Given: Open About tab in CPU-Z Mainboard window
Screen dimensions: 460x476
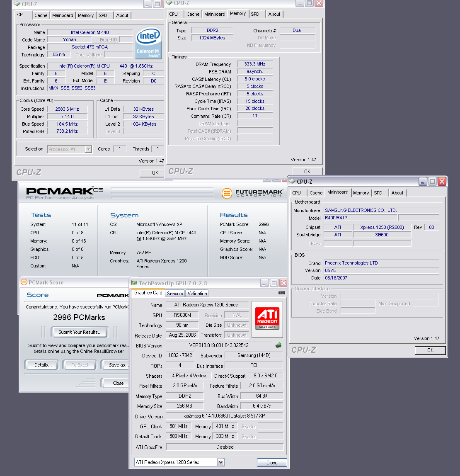Looking at the screenshot, I should click(397, 193).
